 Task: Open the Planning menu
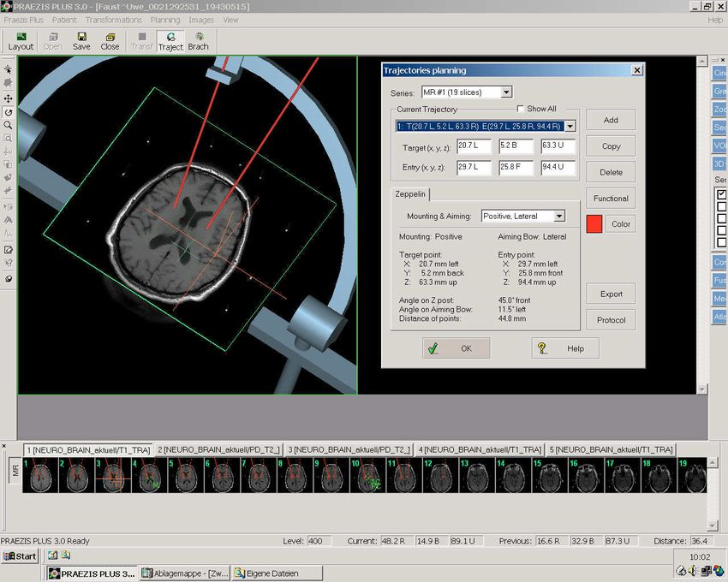tap(165, 20)
